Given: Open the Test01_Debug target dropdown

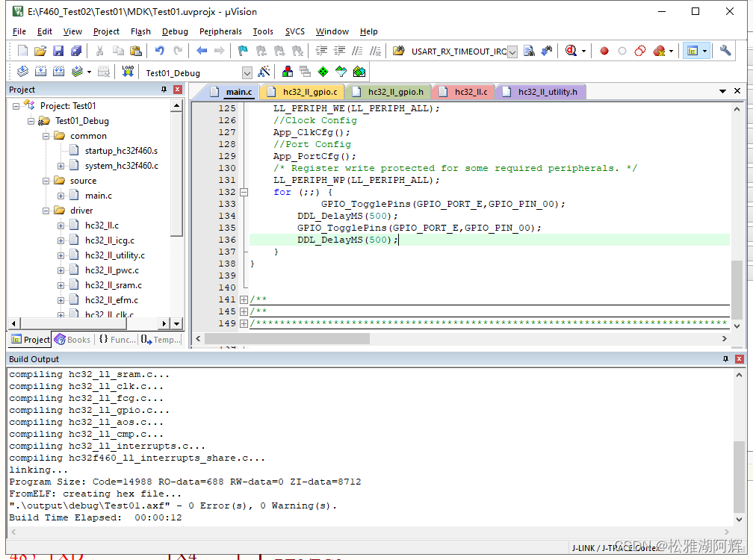Looking at the screenshot, I should [247, 73].
